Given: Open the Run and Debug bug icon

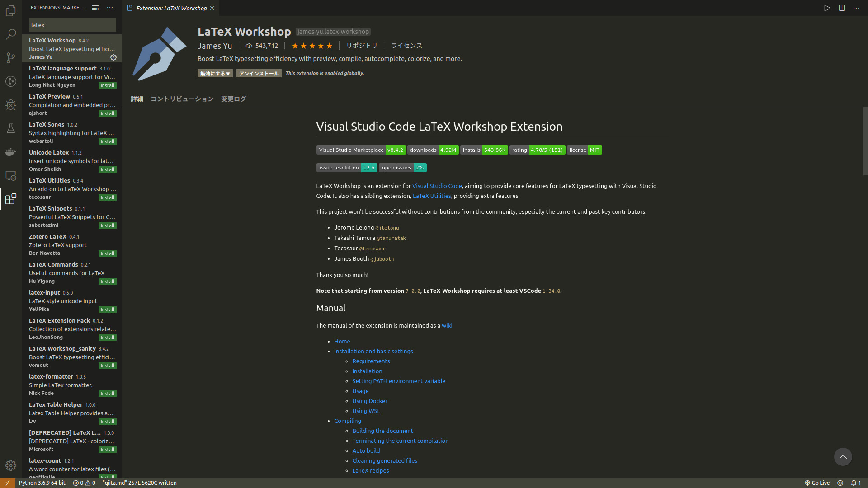Looking at the screenshot, I should coord(11,105).
